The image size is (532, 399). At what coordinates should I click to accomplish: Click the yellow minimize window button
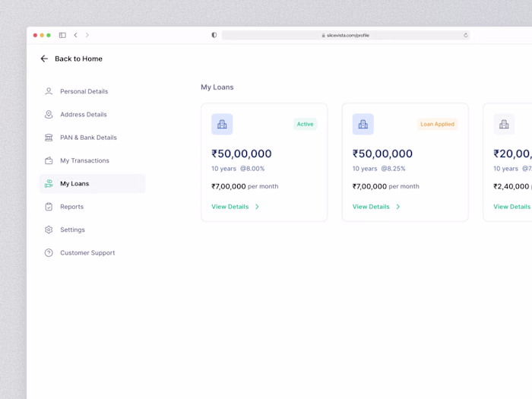42,35
